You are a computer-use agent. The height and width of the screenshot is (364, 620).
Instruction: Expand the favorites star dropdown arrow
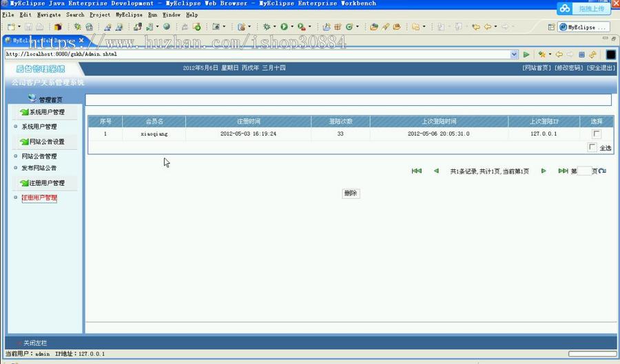click(550, 54)
